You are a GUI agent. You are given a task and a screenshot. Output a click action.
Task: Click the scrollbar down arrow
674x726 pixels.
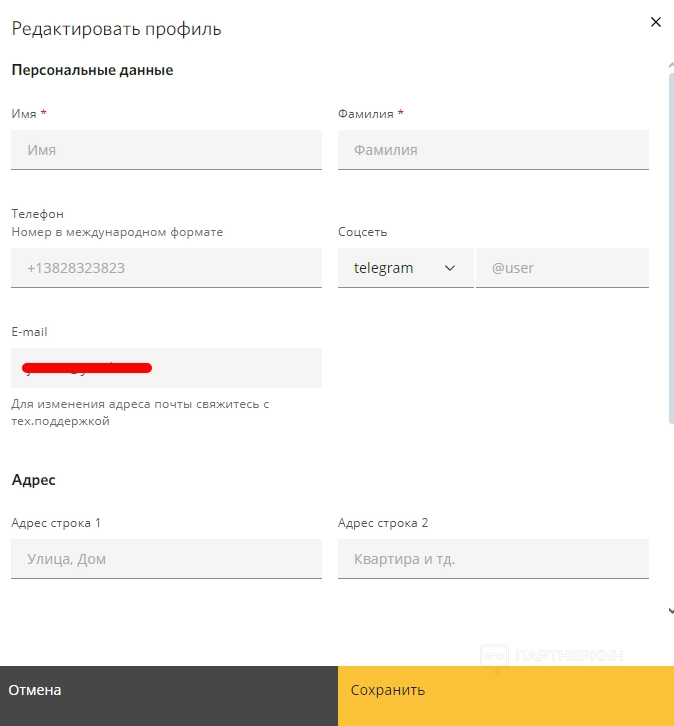[670, 610]
